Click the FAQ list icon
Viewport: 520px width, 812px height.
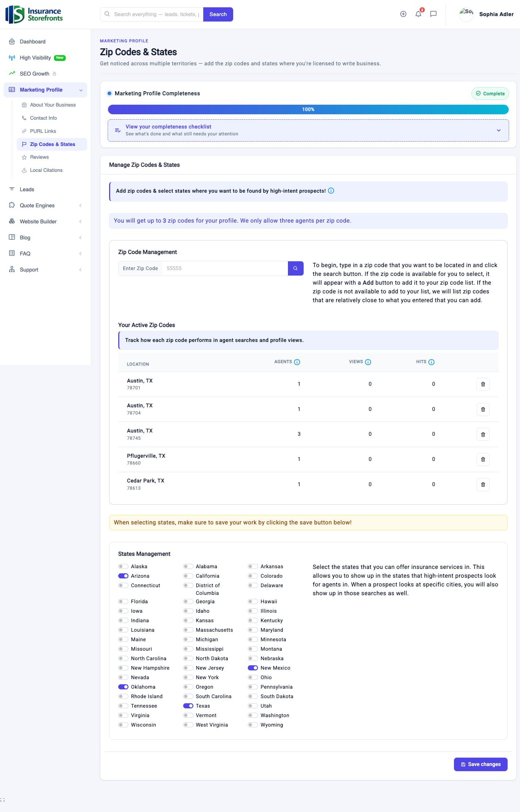click(x=12, y=254)
